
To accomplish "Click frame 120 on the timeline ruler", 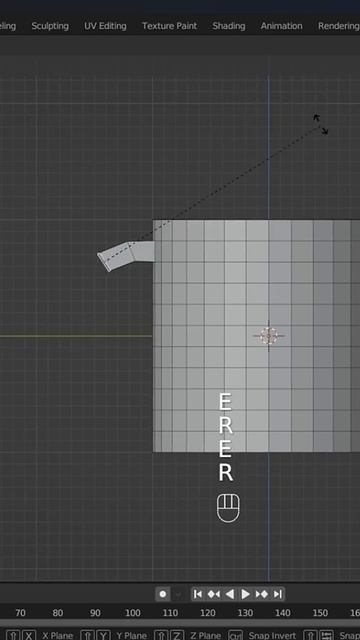I will coord(207,613).
